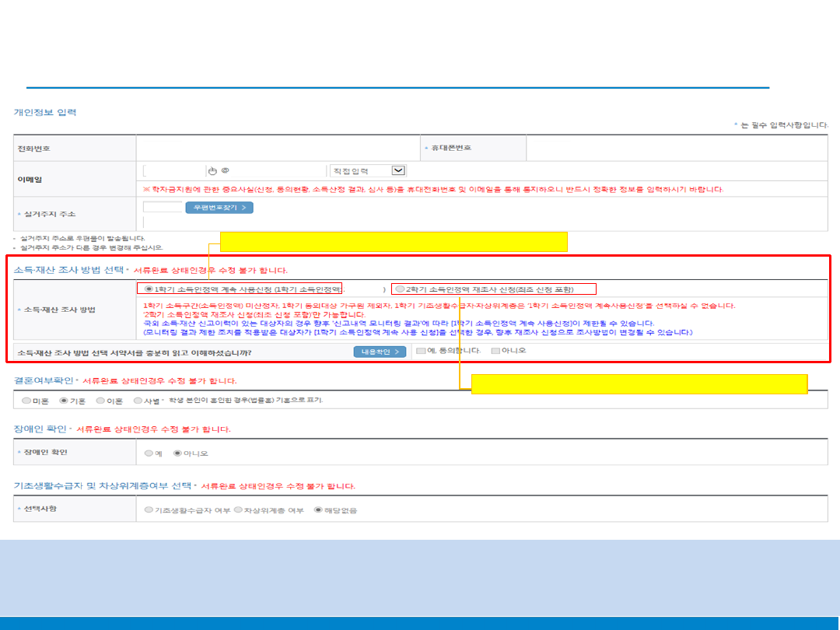The image size is (840, 630).
Task: Select the 미혼 marital status radio
Action: (x=26, y=401)
